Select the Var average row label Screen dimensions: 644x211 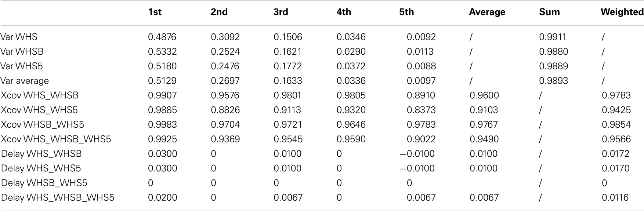25,81
